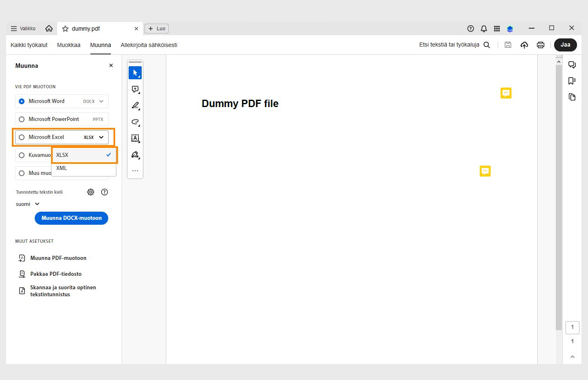Click the Jaa share button
This screenshot has width=588, height=380.
tap(566, 45)
